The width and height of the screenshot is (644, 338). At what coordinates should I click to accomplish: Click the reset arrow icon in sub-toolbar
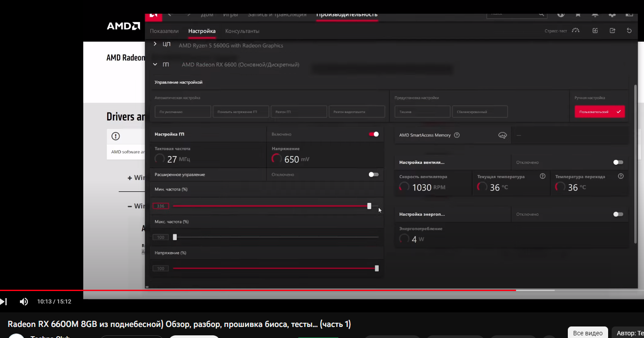click(x=629, y=31)
